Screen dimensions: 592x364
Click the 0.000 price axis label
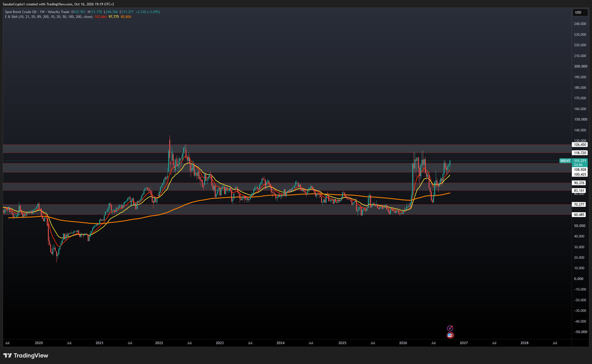coord(579,279)
